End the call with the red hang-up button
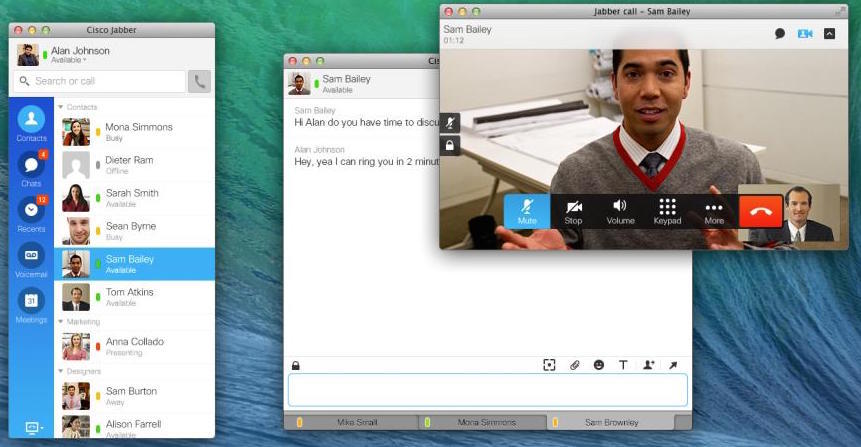Image resolution: width=861 pixels, height=447 pixels. (761, 211)
